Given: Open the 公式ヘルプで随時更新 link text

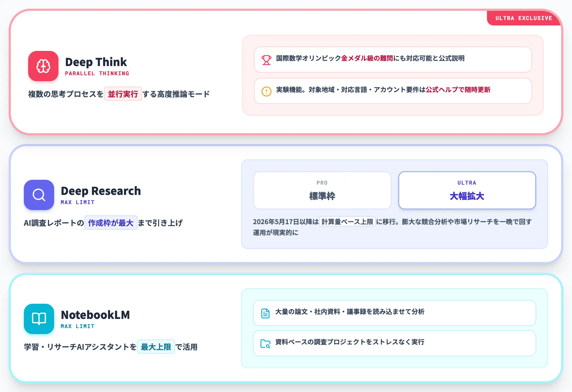Looking at the screenshot, I should (458, 90).
